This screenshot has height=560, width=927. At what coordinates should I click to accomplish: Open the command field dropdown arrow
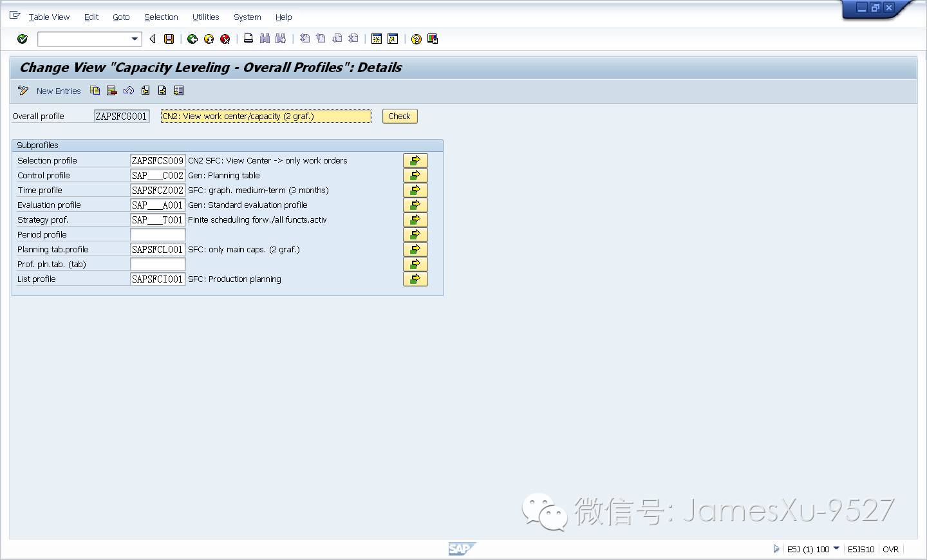135,39
